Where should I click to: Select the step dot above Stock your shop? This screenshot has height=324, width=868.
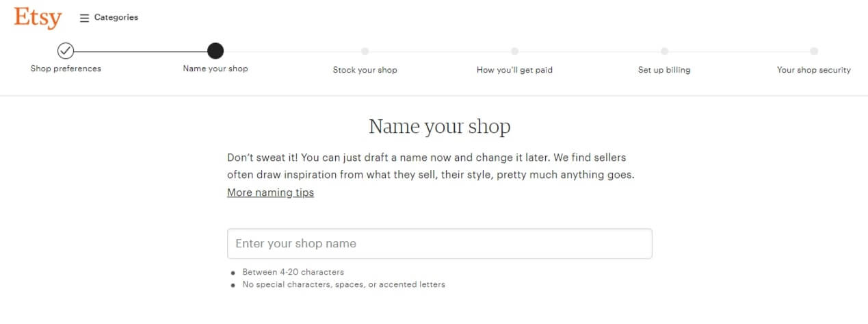coord(365,51)
